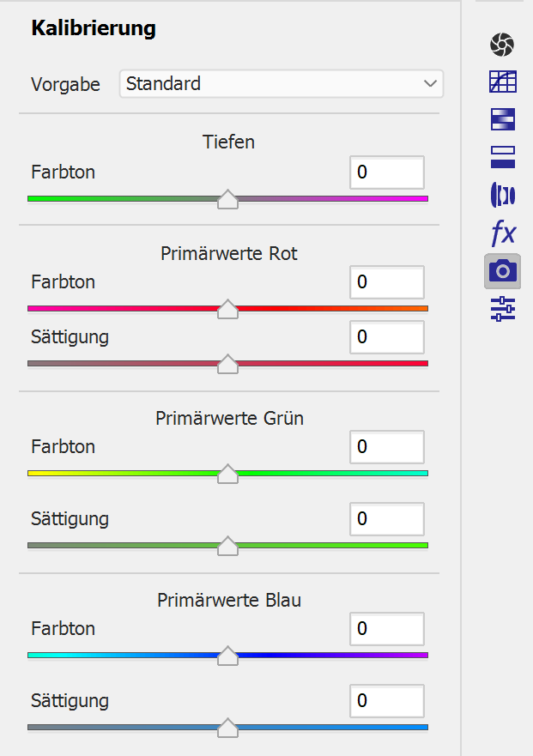
Task: Click the Primärwerte Blau Farbton value field
Action: pyautogui.click(x=386, y=629)
